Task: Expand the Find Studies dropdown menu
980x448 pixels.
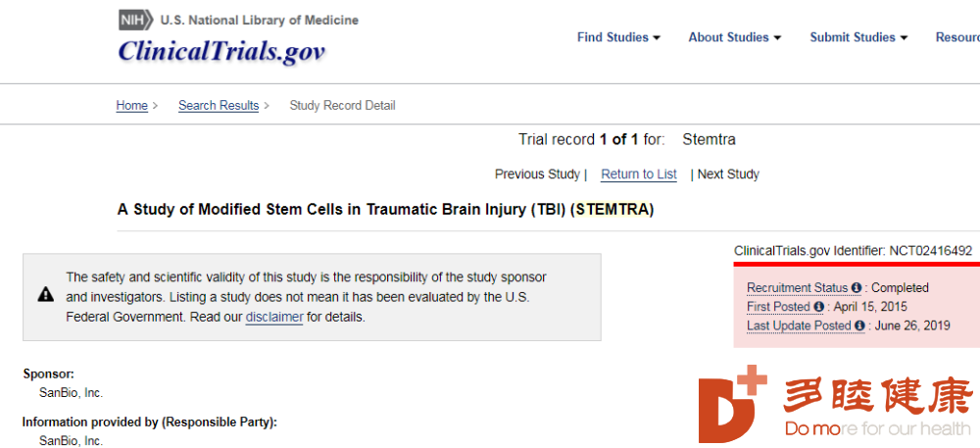Action: point(618,37)
